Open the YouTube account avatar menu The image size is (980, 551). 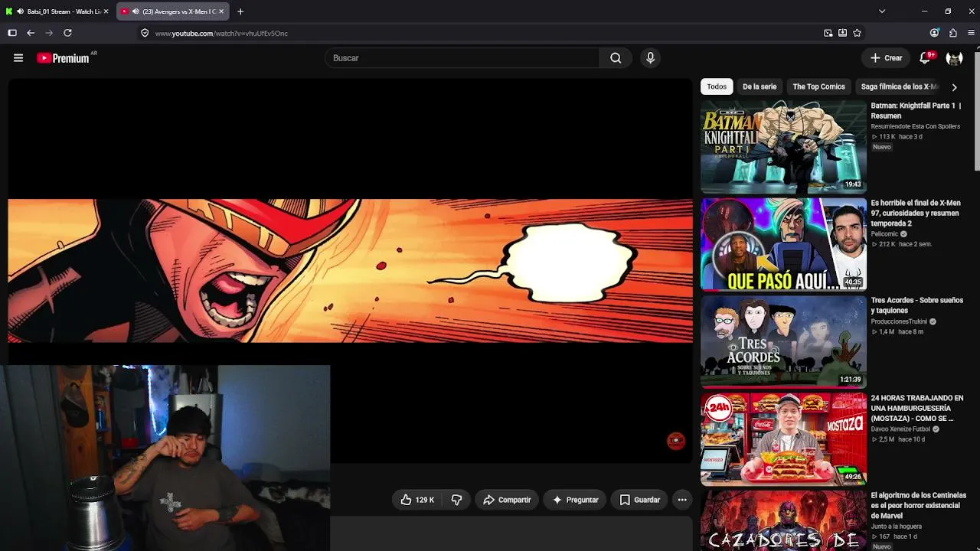click(954, 58)
